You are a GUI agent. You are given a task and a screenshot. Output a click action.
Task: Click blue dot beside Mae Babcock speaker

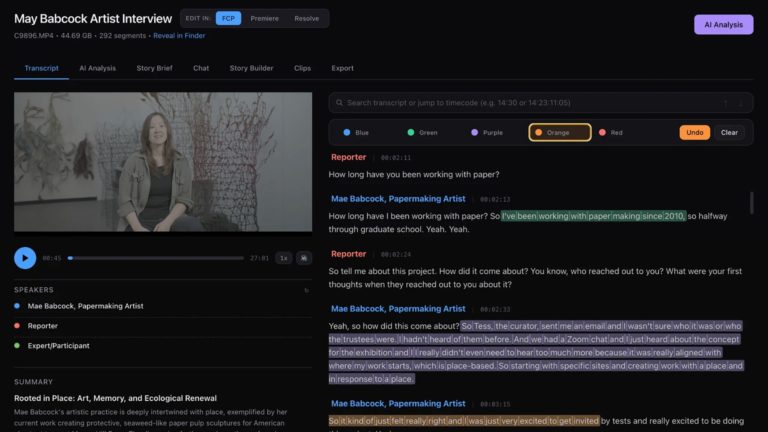coord(17,306)
